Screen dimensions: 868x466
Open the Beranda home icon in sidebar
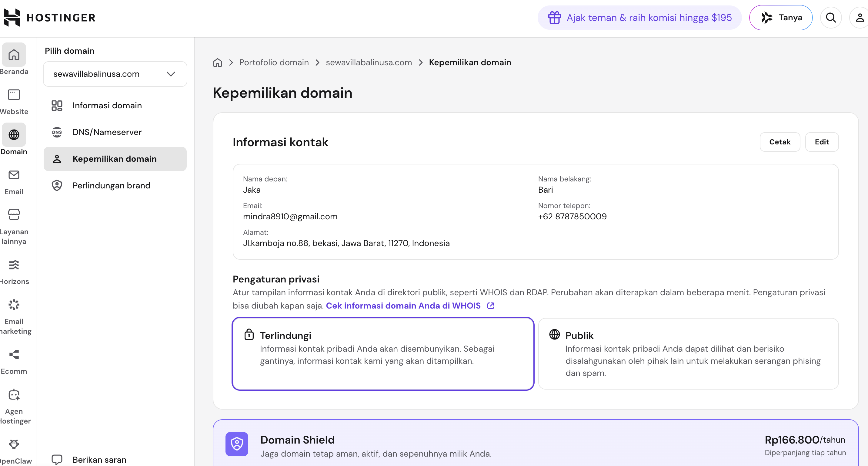tap(14, 55)
